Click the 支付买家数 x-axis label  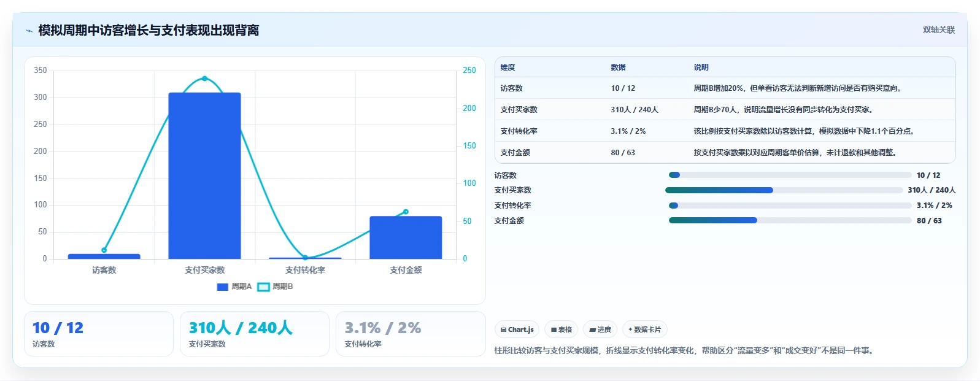[204, 270]
